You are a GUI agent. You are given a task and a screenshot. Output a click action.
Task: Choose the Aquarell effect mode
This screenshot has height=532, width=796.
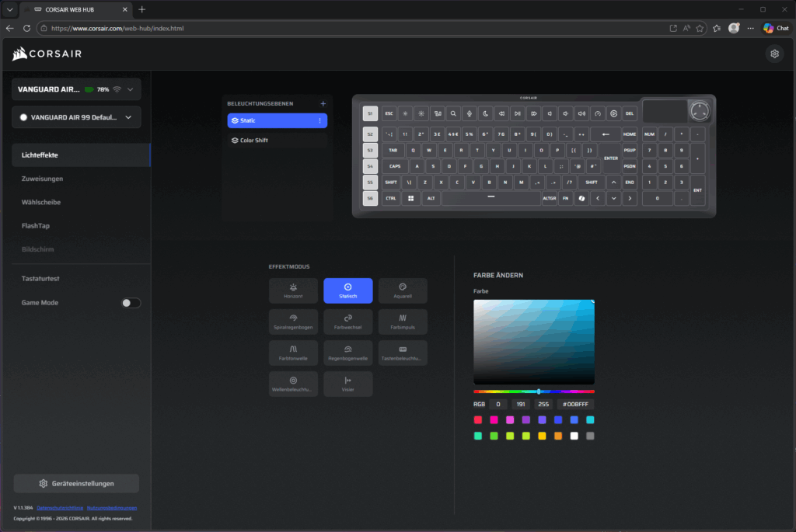403,290
